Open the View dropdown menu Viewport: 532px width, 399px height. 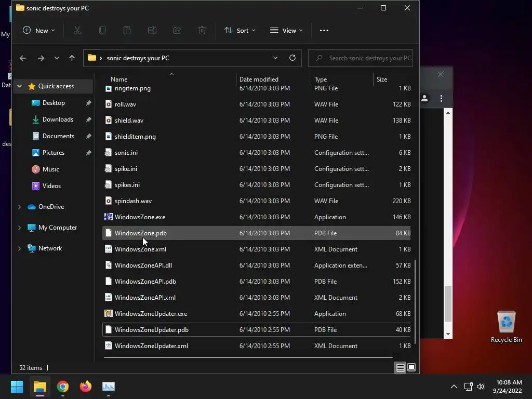[x=286, y=31]
